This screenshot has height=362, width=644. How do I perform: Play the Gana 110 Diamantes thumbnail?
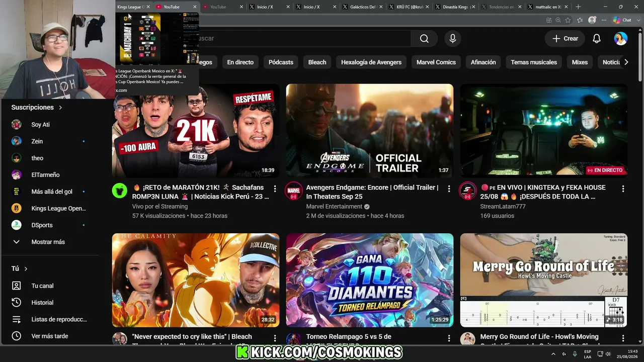tap(370, 280)
